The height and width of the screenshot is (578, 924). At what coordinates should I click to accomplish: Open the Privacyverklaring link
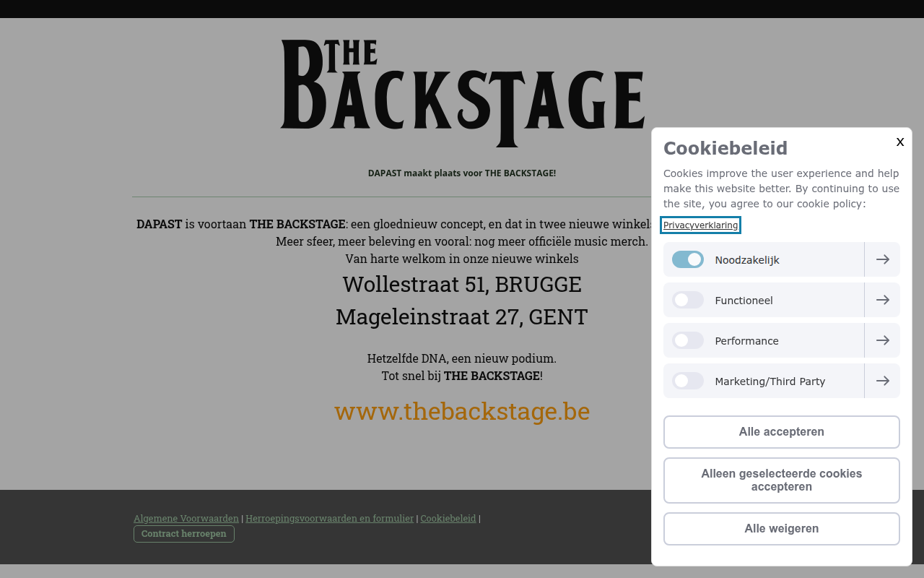[x=701, y=225]
